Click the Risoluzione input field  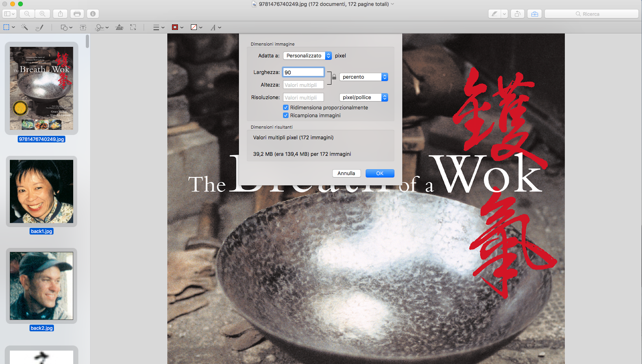click(303, 98)
